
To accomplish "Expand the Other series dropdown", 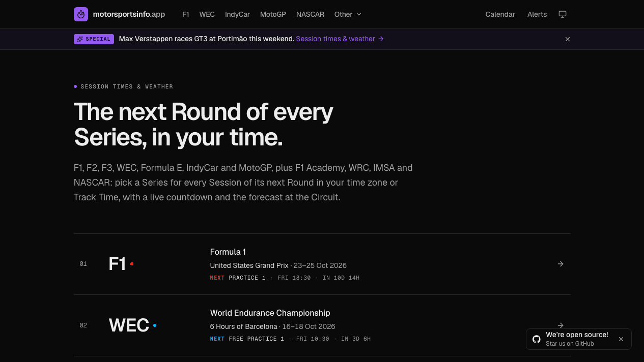I will 348,14.
